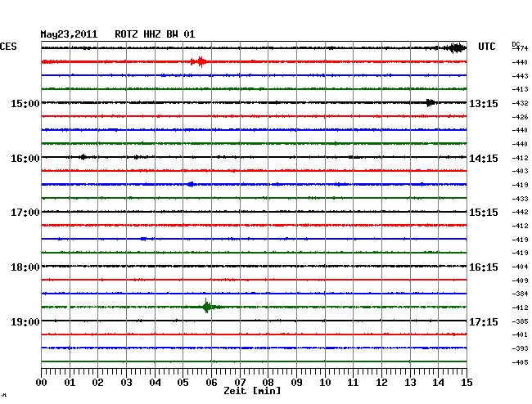Click the DC value -385
The width and height of the screenshot is (532, 404).
coord(520,321)
